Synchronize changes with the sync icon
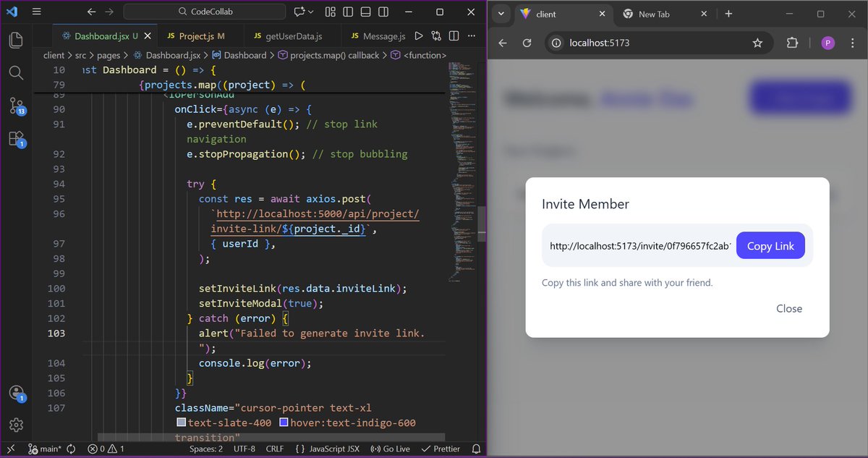This screenshot has height=458, width=868. point(71,449)
